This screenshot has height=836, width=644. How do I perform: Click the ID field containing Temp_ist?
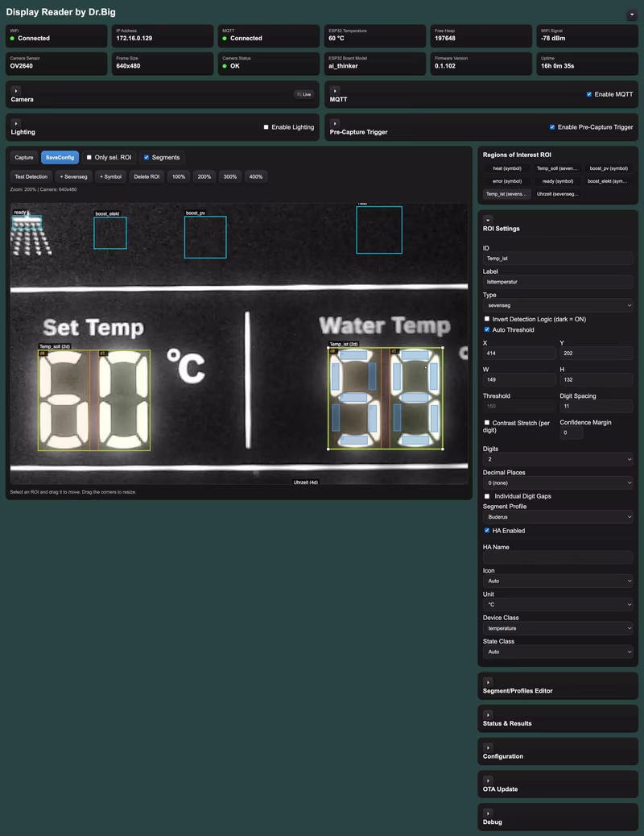click(558, 258)
